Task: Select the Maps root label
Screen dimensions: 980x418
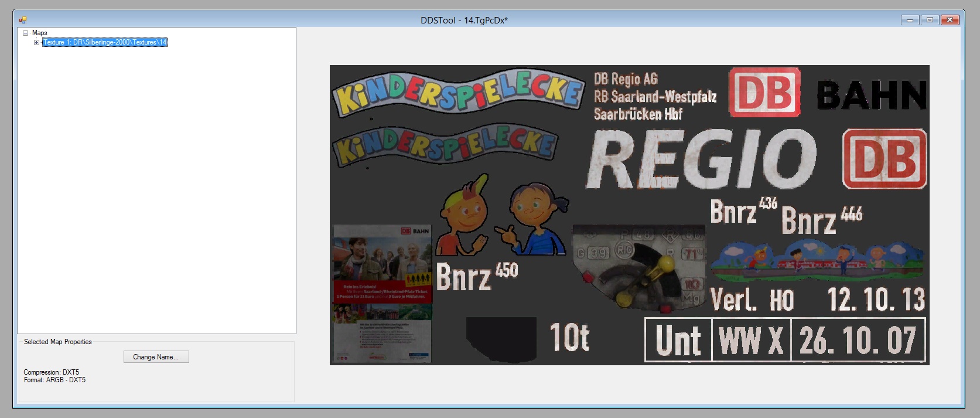Action: 39,33
